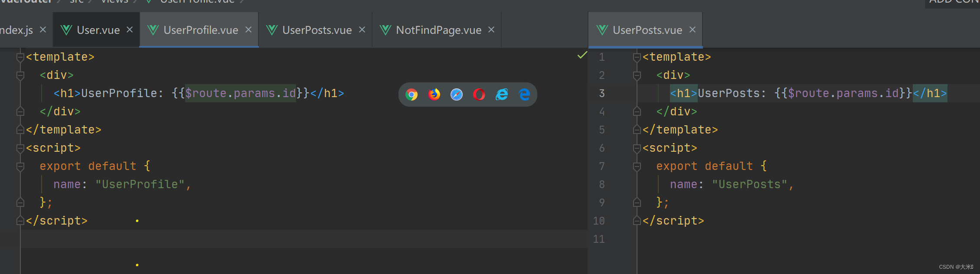Viewport: 980px width, 274px height.
Task: Fold at closing template tag in UserProfile.vue
Action: [20, 130]
